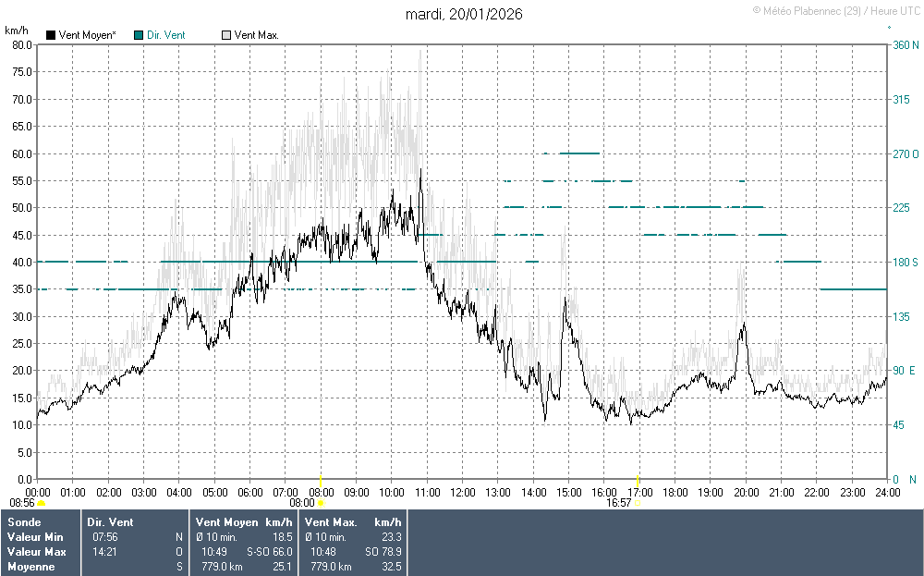Click the 12:00 tick on the time axis
924x576 pixels.
(x=462, y=492)
